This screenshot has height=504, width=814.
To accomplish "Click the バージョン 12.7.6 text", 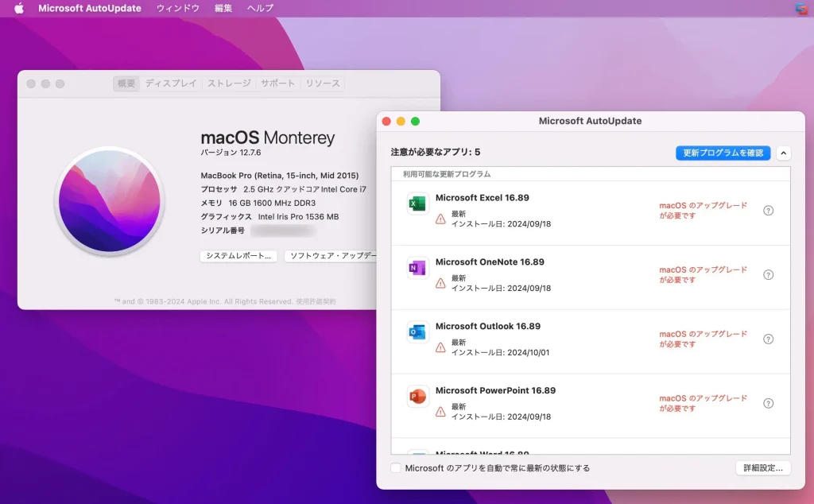I will 231,153.
